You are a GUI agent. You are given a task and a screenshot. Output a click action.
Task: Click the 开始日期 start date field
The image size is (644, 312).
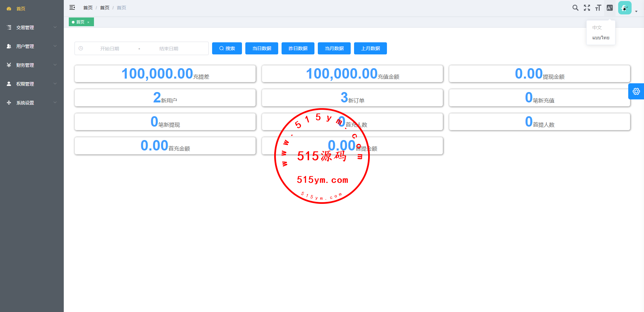pyautogui.click(x=110, y=49)
